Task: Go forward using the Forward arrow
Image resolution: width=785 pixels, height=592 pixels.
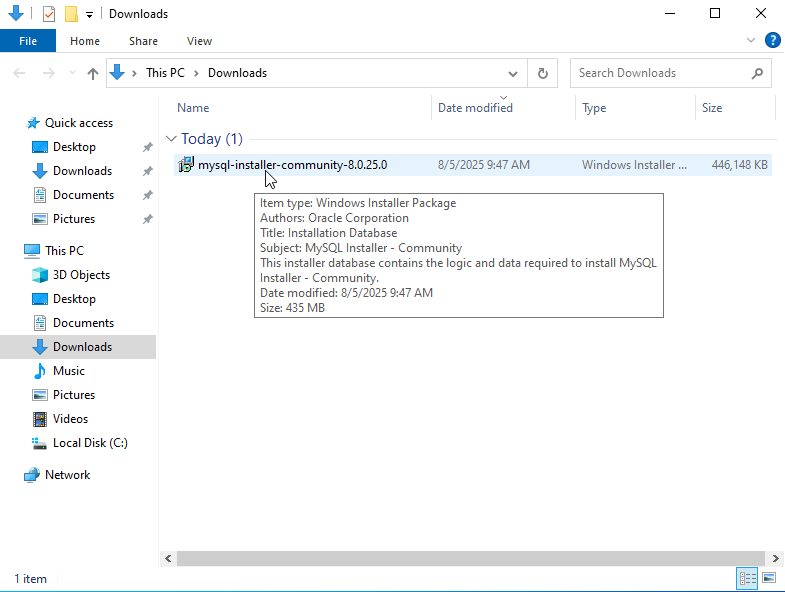Action: point(49,73)
